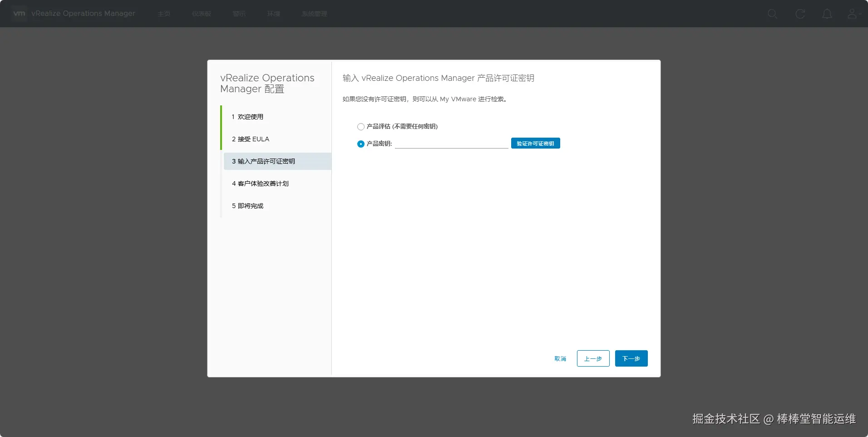Select the 产品密钥 radio option
Image resolution: width=868 pixels, height=437 pixels.
click(361, 144)
